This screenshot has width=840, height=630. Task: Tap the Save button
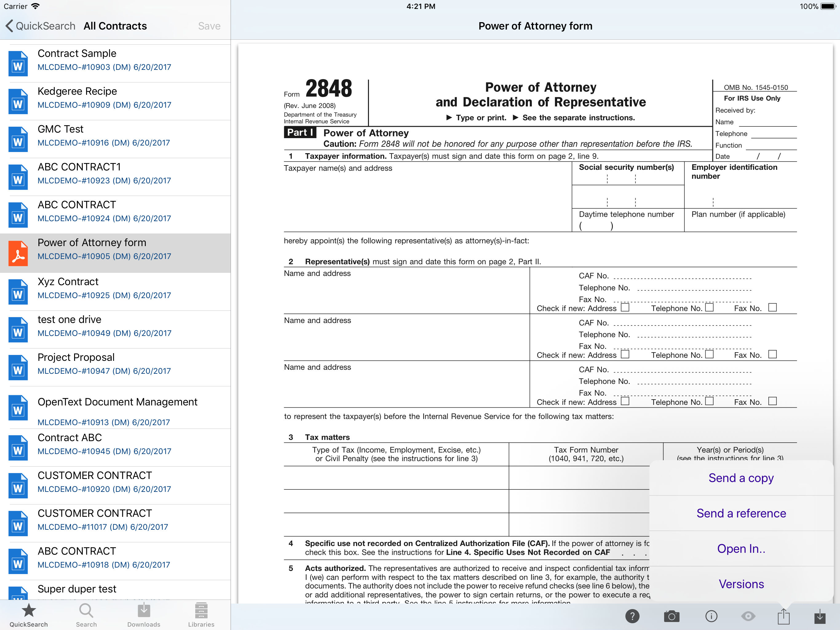click(x=209, y=26)
